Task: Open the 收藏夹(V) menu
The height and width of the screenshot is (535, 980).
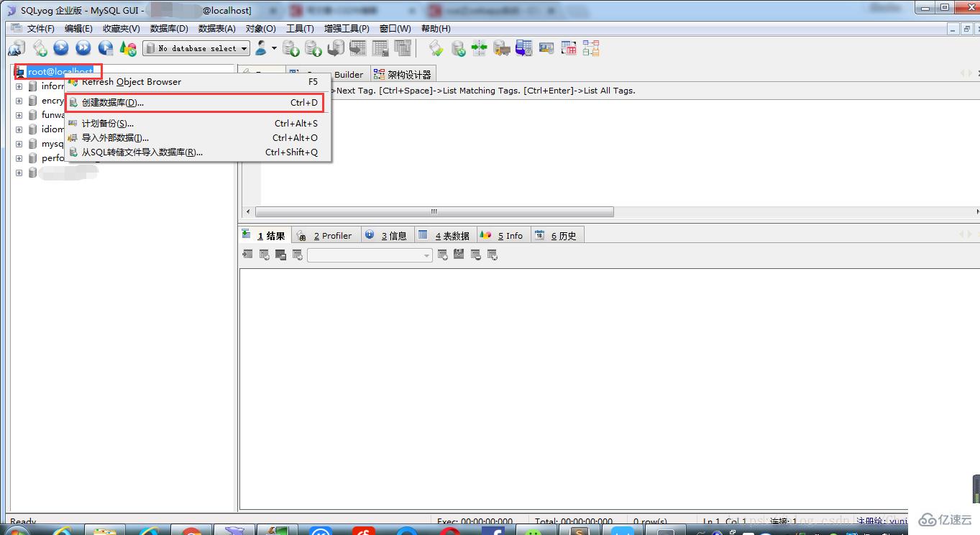Action: pyautogui.click(x=122, y=29)
